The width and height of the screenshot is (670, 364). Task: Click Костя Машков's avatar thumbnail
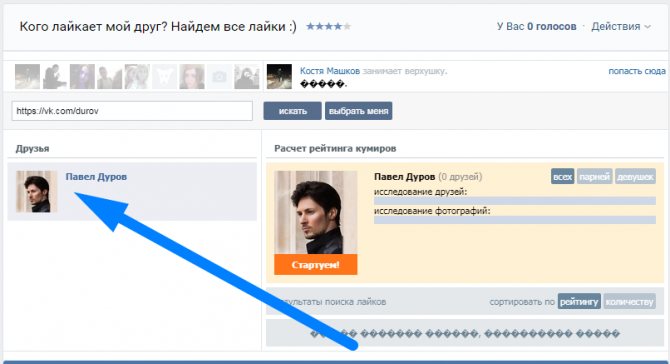pos(279,76)
